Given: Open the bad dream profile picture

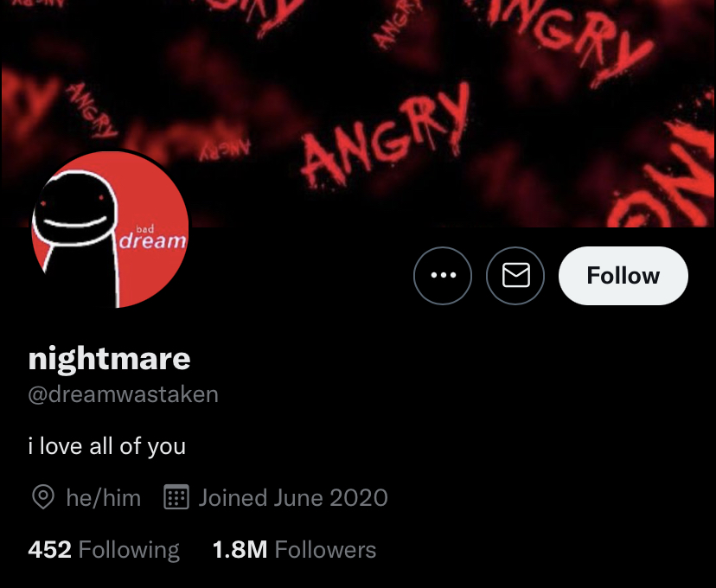Looking at the screenshot, I should (x=110, y=229).
